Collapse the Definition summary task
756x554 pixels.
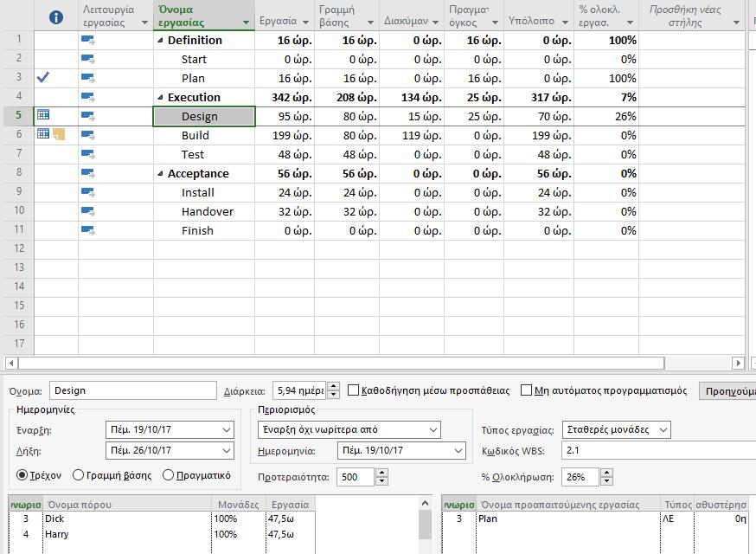(161, 41)
